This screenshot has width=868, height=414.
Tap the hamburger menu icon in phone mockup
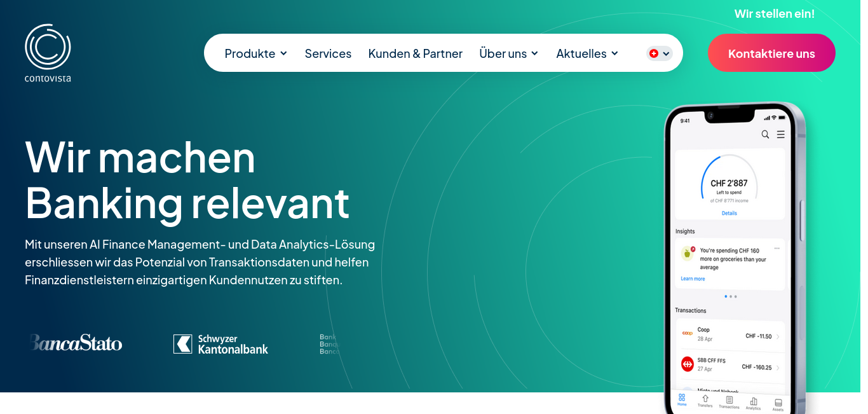tap(780, 134)
